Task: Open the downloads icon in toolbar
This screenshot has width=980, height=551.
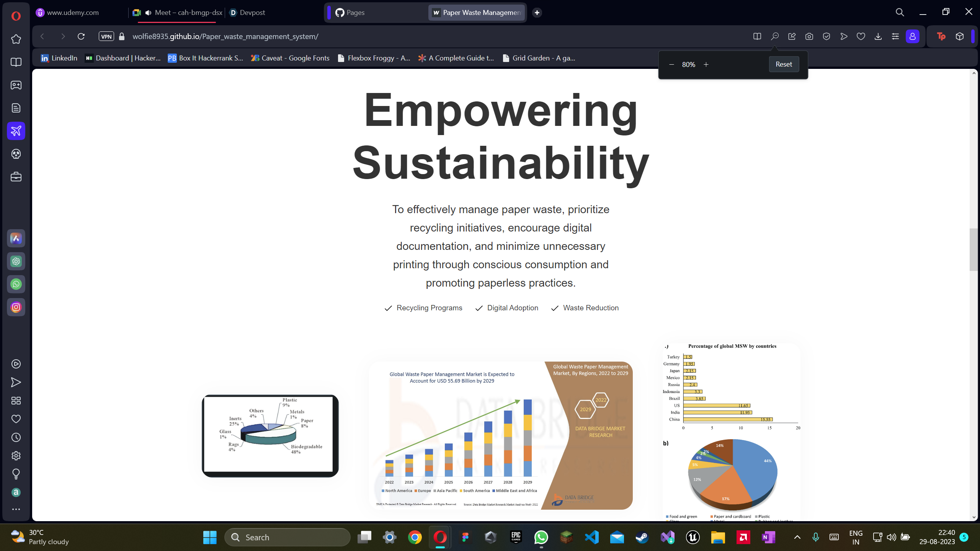Action: coord(878,36)
